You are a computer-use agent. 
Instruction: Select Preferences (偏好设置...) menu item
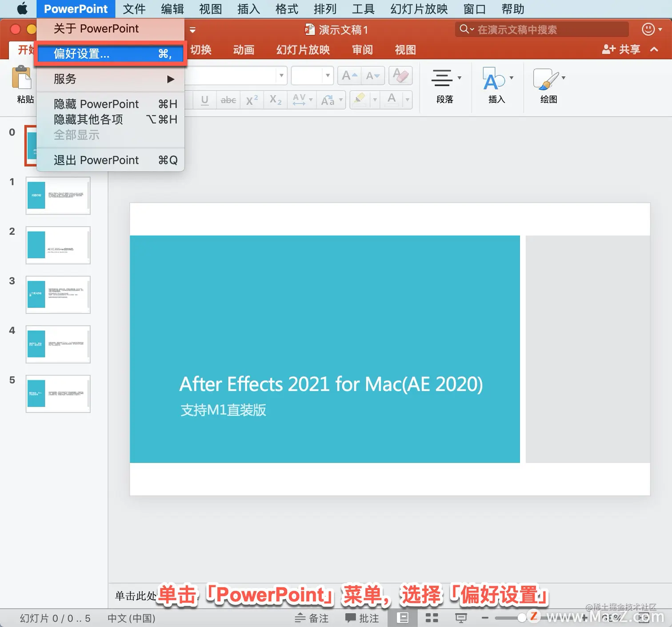pos(110,54)
